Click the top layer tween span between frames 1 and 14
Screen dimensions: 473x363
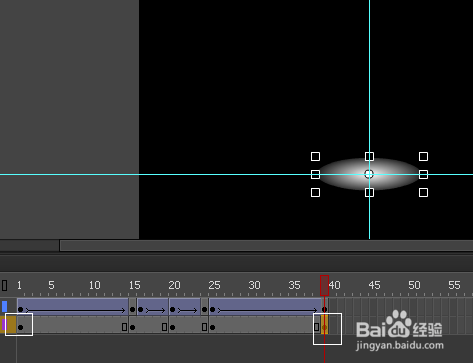(73, 306)
